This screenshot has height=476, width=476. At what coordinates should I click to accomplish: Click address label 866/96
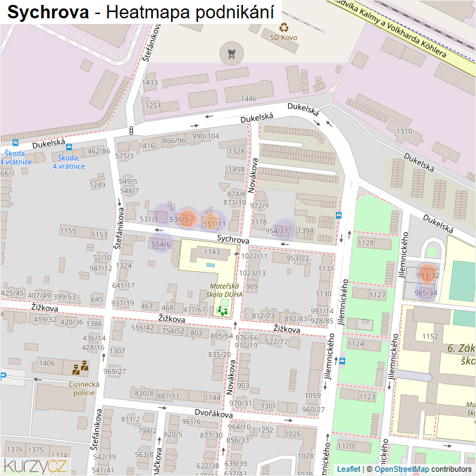click(x=174, y=141)
